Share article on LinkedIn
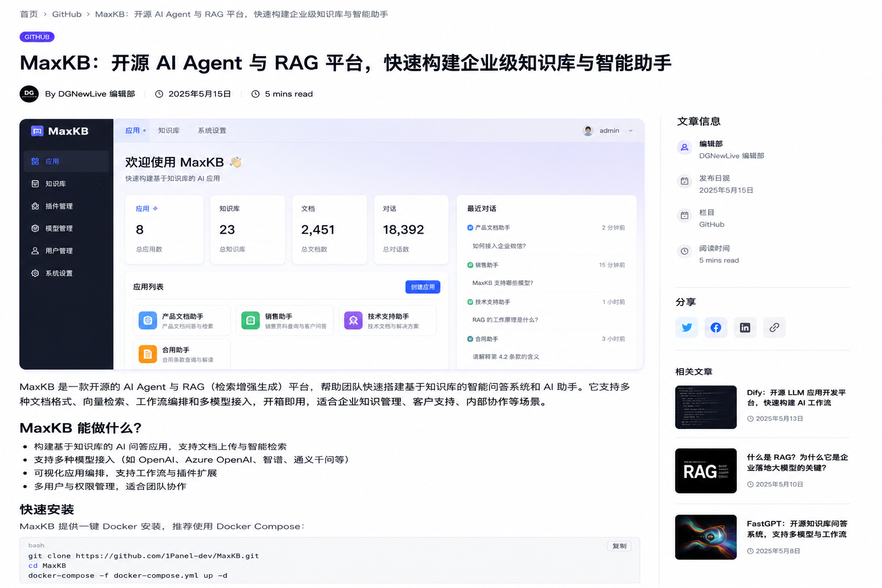Image resolution: width=882 pixels, height=588 pixels. pyautogui.click(x=745, y=327)
